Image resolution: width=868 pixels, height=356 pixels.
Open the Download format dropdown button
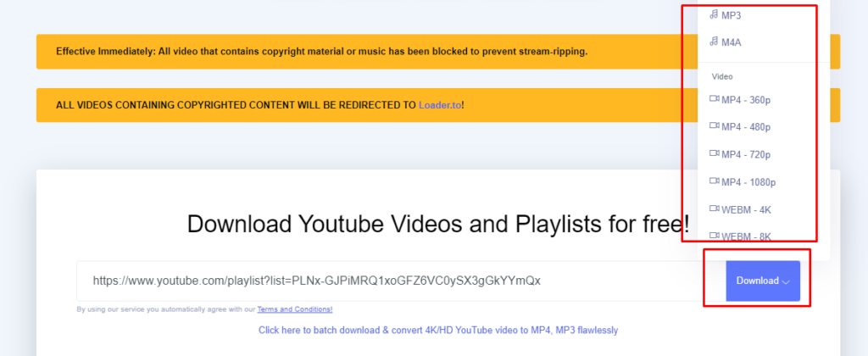pos(763,281)
